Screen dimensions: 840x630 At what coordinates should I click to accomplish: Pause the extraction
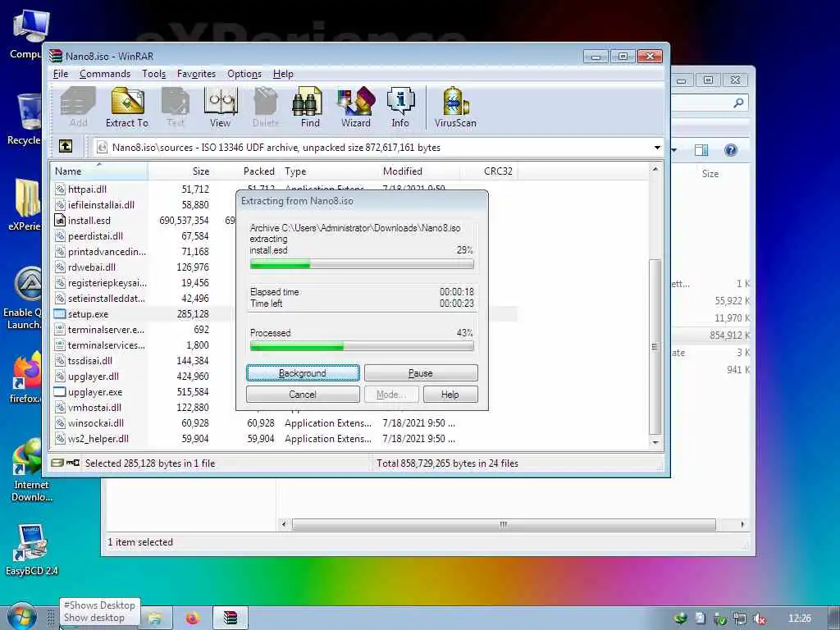tap(421, 373)
